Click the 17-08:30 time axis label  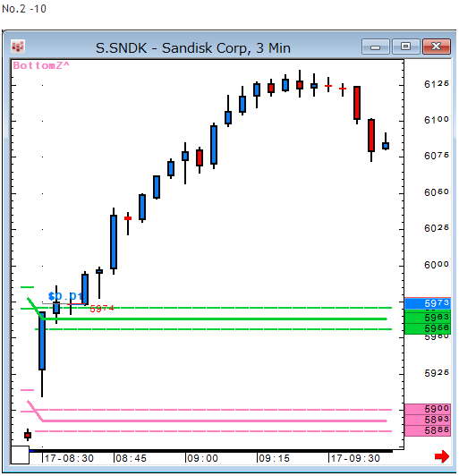(69, 458)
